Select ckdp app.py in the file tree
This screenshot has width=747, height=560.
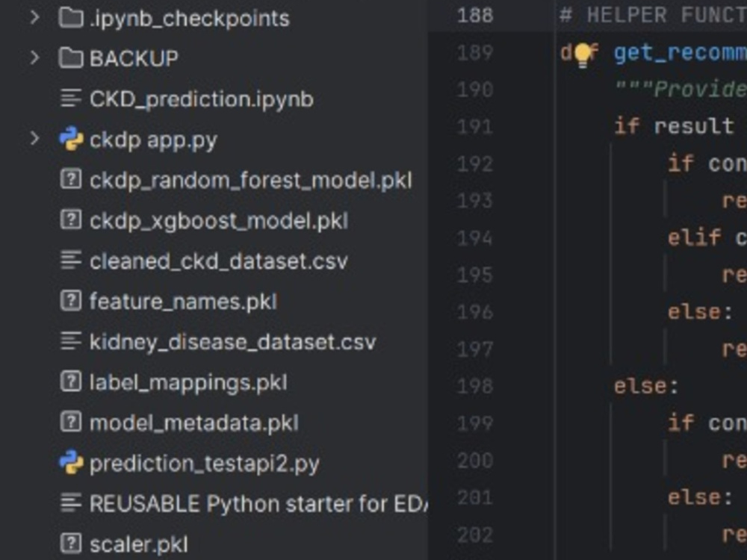pos(153,140)
